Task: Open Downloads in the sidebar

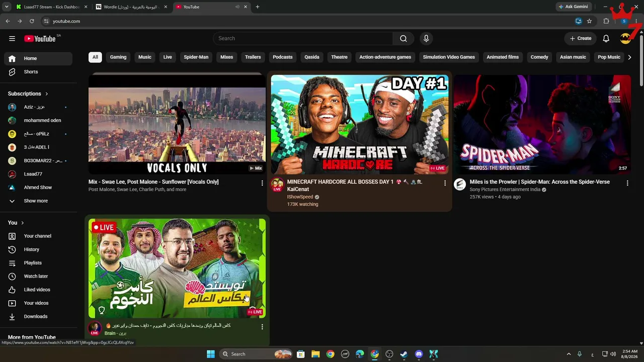Action: click(38, 316)
